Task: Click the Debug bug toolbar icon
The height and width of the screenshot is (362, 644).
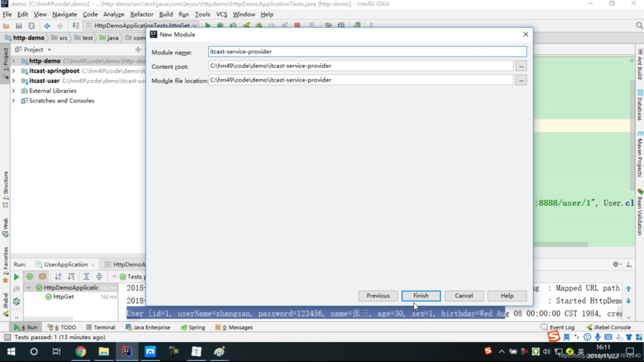Action: click(x=220, y=25)
